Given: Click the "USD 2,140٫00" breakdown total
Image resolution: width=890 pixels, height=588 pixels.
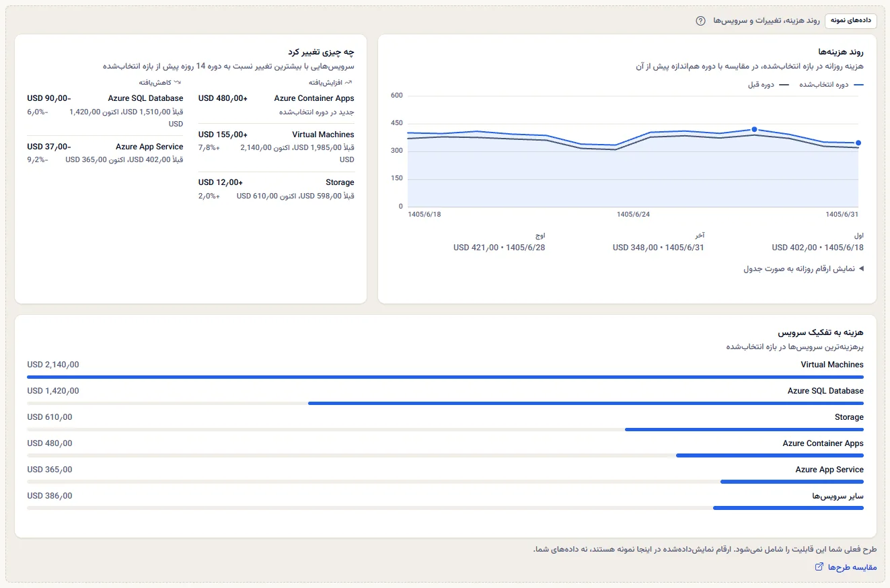Looking at the screenshot, I should click(x=53, y=365).
